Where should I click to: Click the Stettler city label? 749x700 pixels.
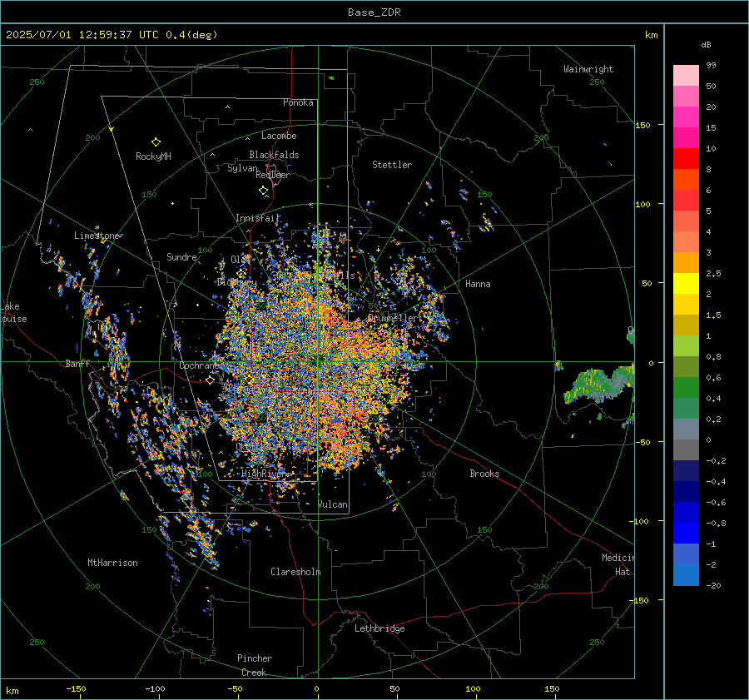(392, 164)
